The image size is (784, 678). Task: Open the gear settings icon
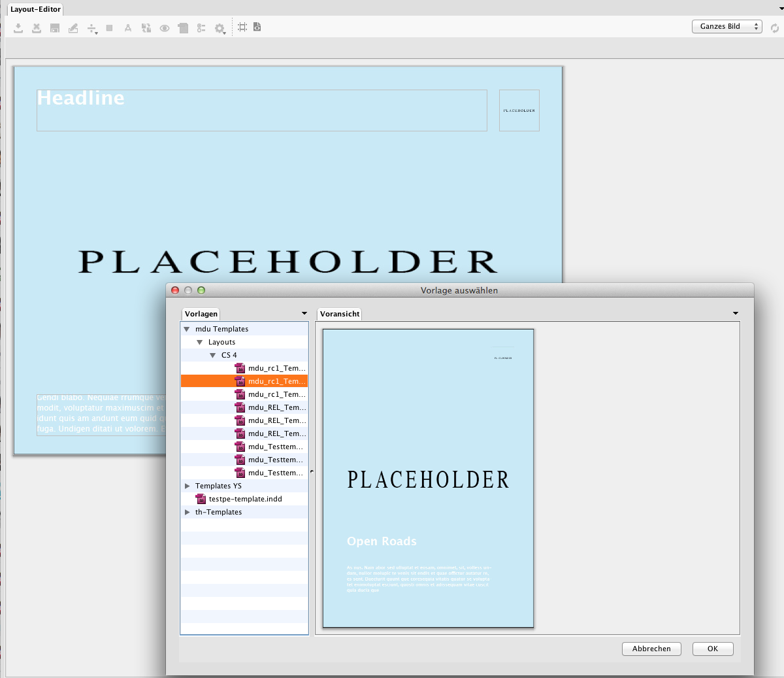(x=219, y=27)
